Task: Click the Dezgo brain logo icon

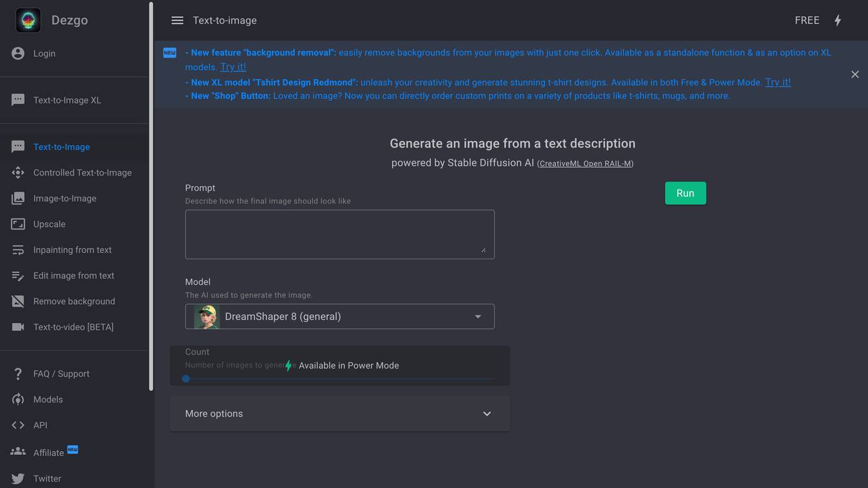Action: [28, 20]
